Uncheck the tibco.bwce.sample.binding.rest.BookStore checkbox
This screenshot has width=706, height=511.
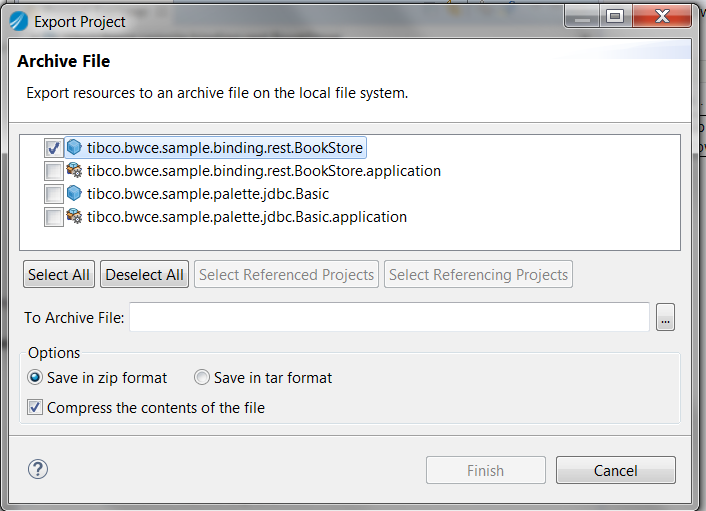(54, 148)
